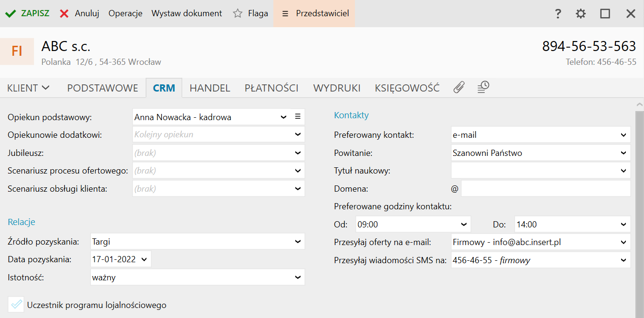
Task: Click the question mark help icon
Action: 558,14
